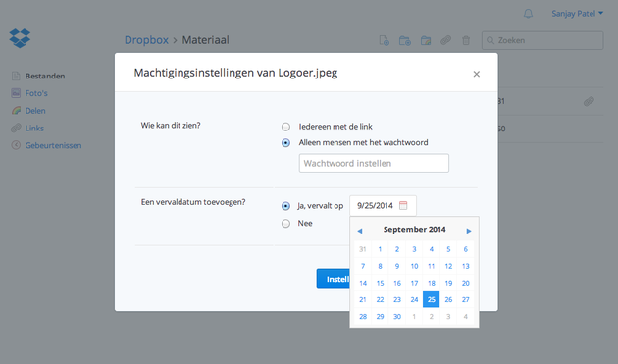This screenshot has width=618, height=364.
Task: Click the link icon in toolbar
Action: click(x=445, y=40)
